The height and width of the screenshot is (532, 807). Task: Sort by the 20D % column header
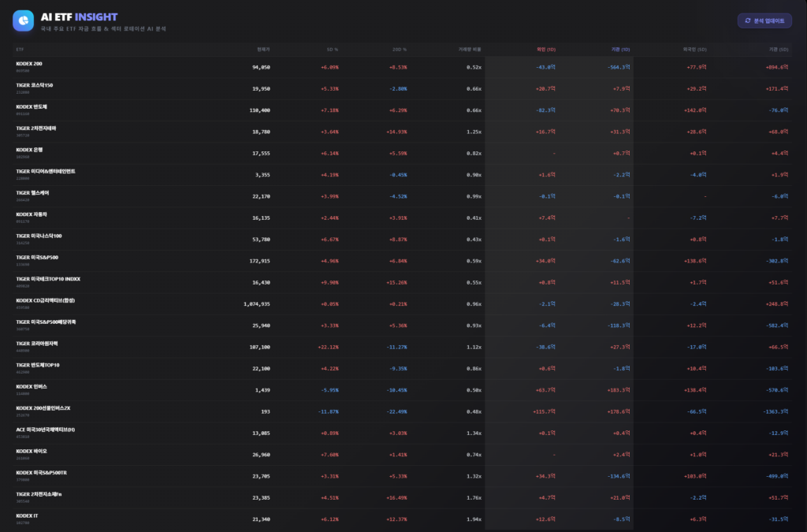[x=400, y=50]
